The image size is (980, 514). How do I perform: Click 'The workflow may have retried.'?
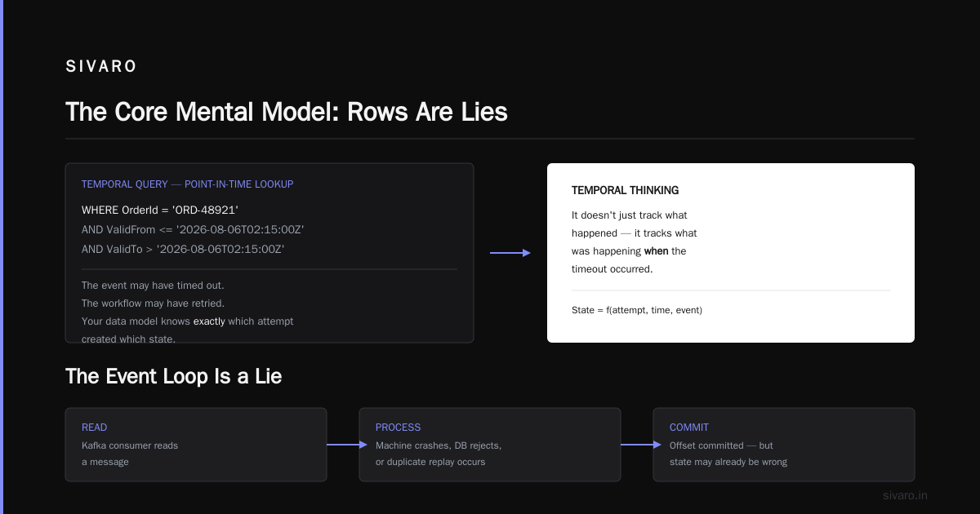pyautogui.click(x=154, y=304)
